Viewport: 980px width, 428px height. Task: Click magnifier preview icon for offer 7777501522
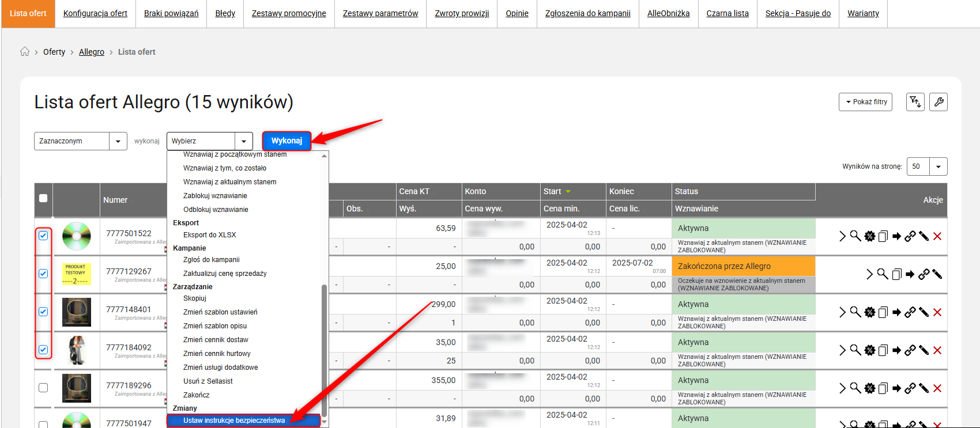click(x=855, y=236)
